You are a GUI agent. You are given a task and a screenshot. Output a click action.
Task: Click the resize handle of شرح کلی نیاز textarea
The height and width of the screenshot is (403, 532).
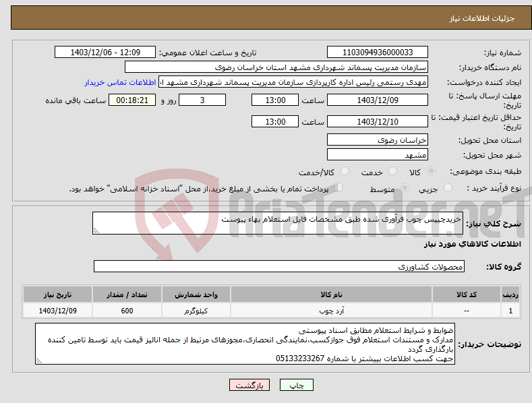click(96, 230)
